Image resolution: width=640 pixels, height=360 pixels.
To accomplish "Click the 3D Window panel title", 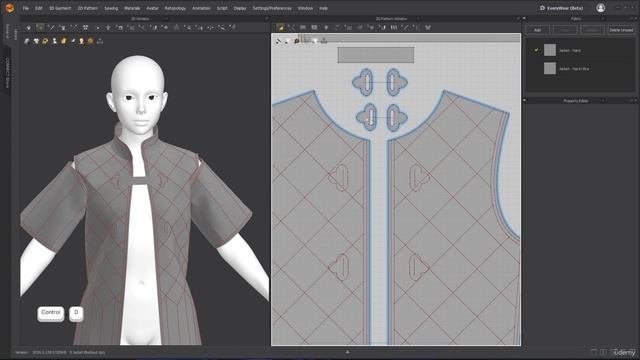I will (x=140, y=19).
